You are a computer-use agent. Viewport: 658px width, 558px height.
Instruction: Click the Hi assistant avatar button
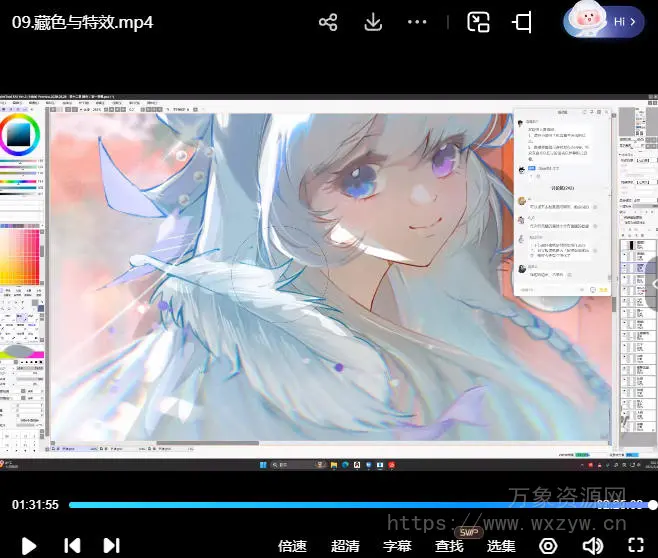click(604, 21)
